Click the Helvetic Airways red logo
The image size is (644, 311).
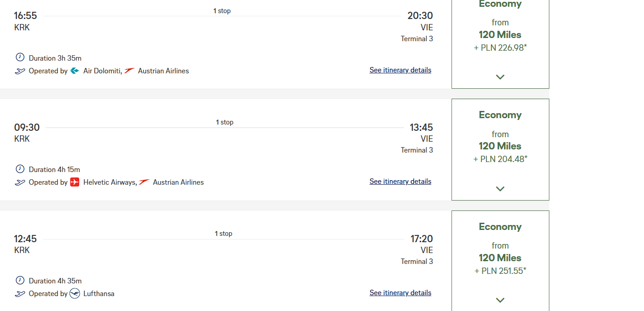[x=75, y=182]
